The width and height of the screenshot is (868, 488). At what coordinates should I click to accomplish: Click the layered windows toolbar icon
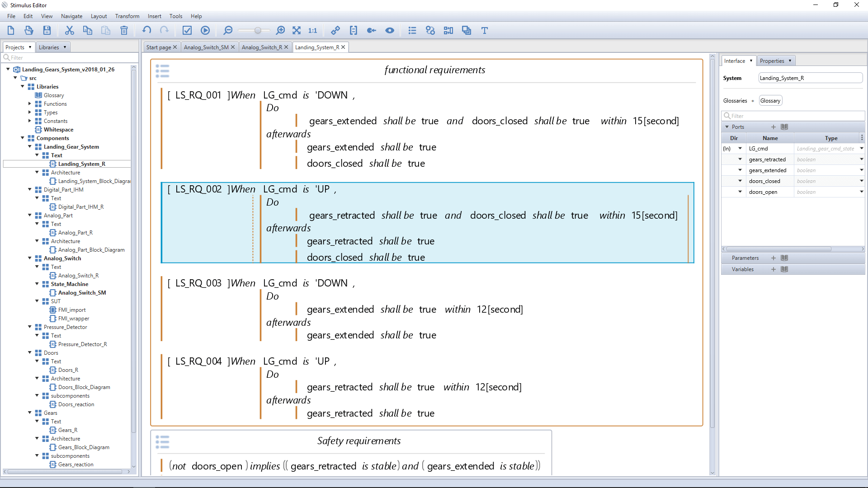coord(467,30)
